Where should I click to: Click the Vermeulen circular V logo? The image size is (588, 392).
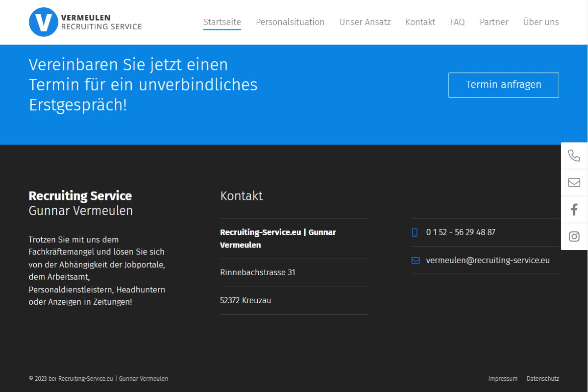pos(44,22)
